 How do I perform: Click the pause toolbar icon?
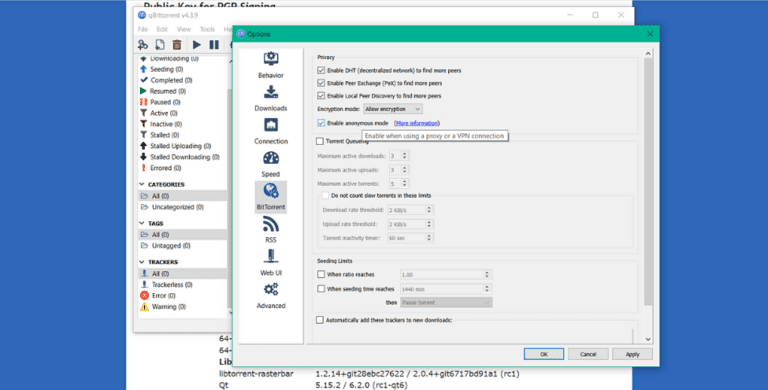click(x=214, y=45)
